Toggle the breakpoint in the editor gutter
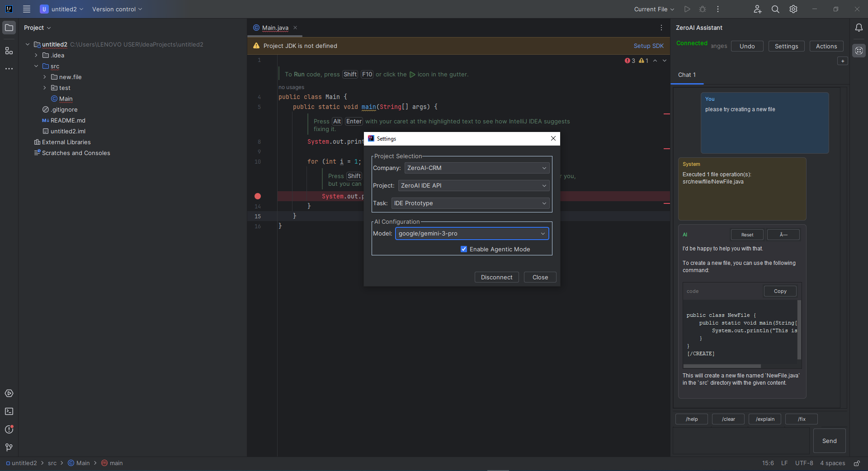868x471 pixels. (258, 196)
